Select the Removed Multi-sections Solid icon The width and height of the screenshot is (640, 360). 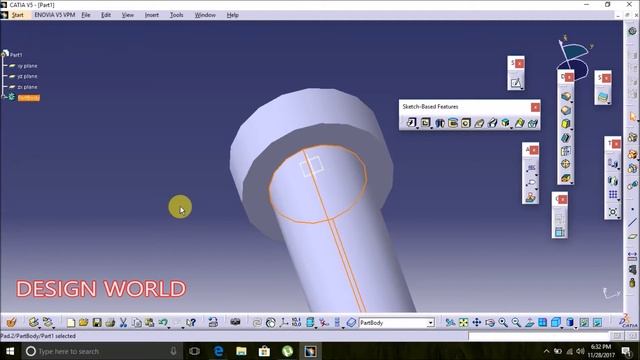(533, 123)
